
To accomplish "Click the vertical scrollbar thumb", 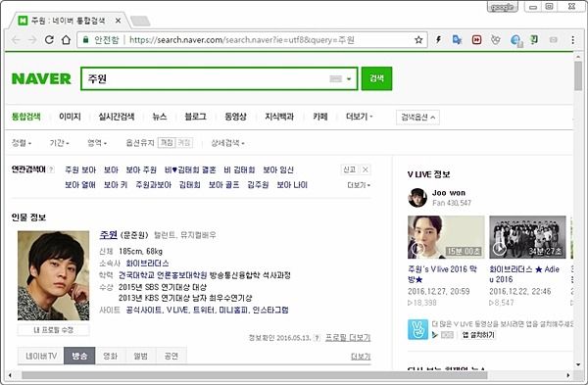I will (578, 75).
